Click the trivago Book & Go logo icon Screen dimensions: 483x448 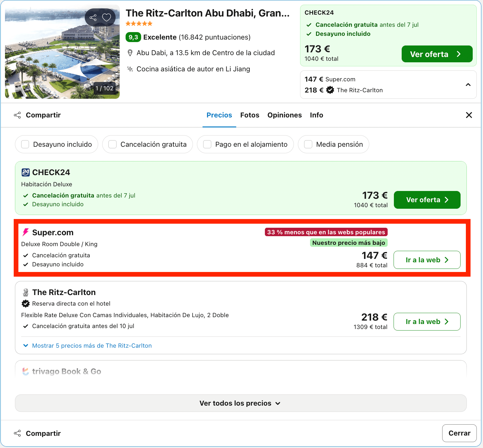point(26,371)
